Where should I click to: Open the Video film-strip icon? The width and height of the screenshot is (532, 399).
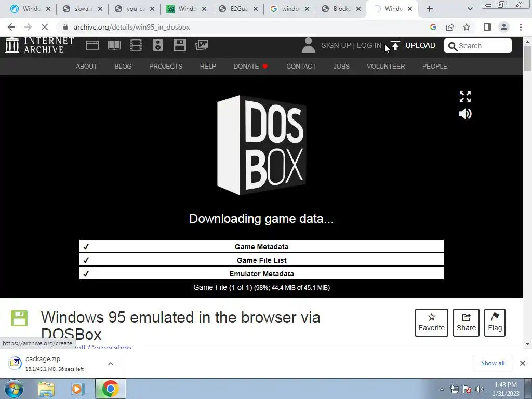tap(136, 45)
